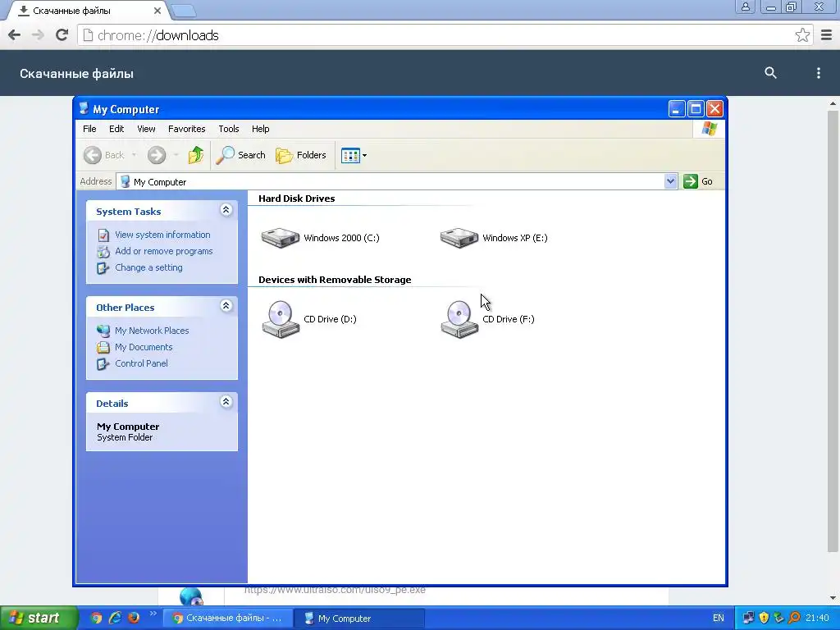This screenshot has width=840, height=630.
Task: Click the security shield tray icon
Action: [764, 619]
